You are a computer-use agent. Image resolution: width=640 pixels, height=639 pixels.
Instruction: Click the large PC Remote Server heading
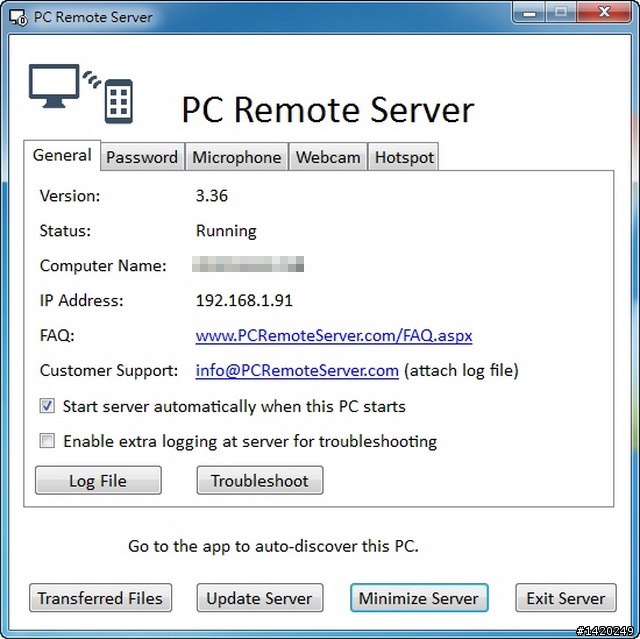point(328,109)
